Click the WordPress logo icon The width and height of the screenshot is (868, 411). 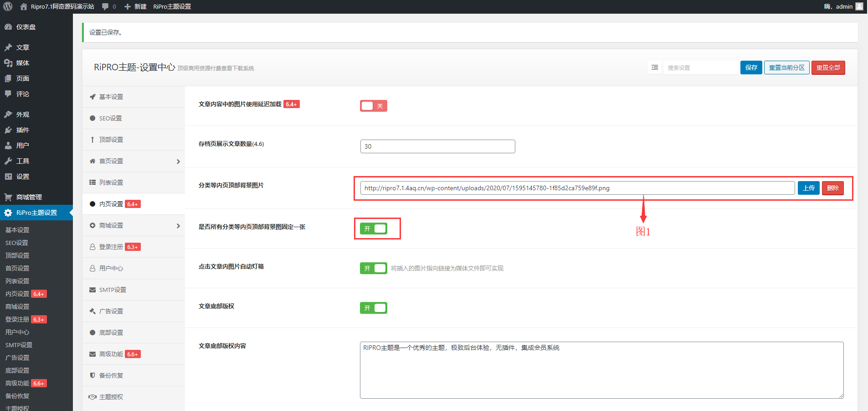[8, 6]
